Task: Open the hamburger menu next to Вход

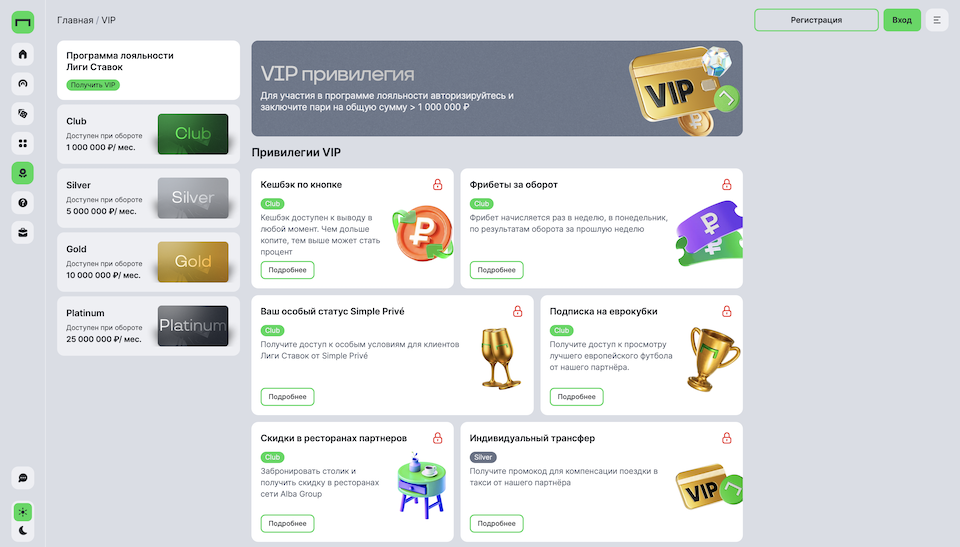Action: tap(937, 20)
